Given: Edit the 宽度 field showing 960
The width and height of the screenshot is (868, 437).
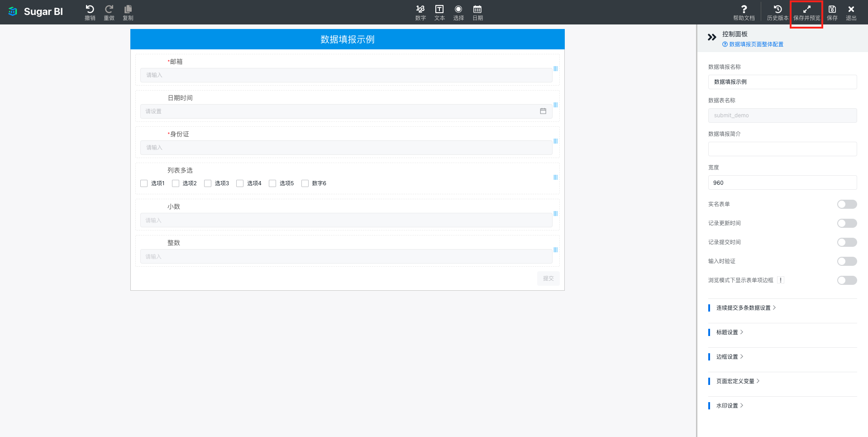Looking at the screenshot, I should (782, 182).
